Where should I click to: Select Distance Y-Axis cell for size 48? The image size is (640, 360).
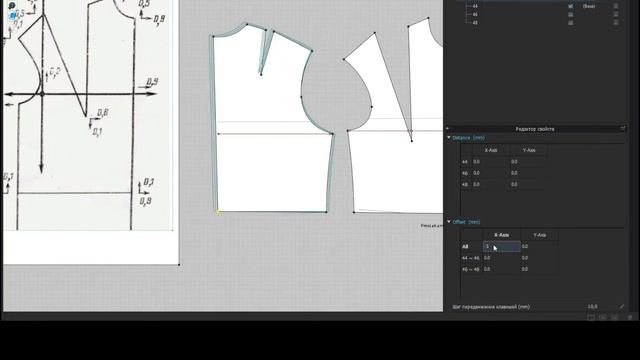529,184
